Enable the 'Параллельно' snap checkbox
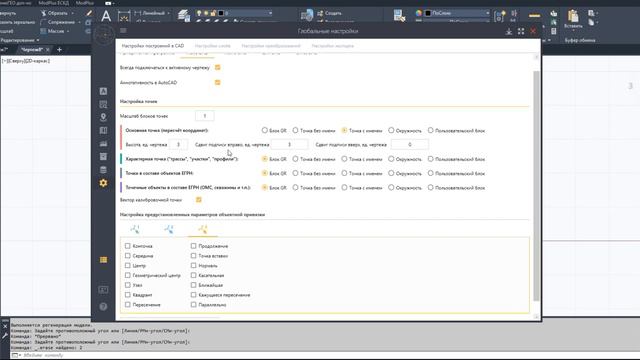 193,304
